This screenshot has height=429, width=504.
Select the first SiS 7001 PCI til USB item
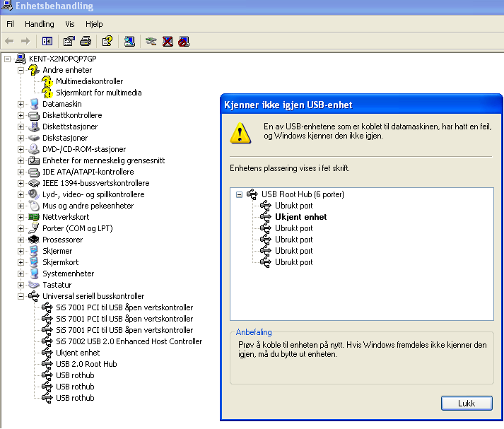(124, 307)
